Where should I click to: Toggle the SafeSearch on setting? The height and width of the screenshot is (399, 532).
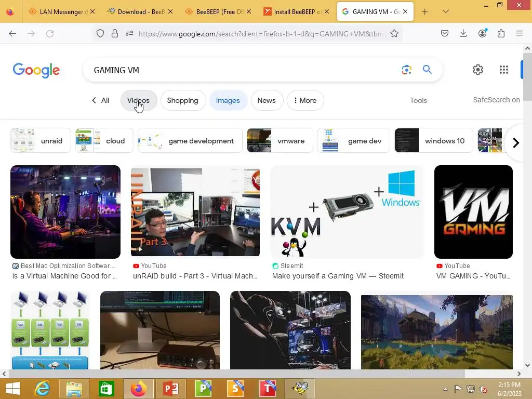tap(496, 100)
